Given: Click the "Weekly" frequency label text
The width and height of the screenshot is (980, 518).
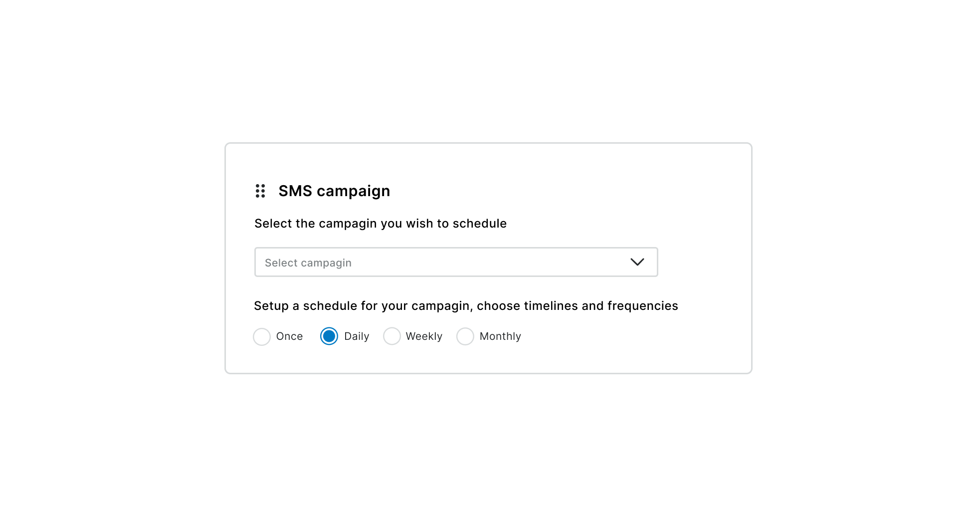Looking at the screenshot, I should pyautogui.click(x=424, y=336).
